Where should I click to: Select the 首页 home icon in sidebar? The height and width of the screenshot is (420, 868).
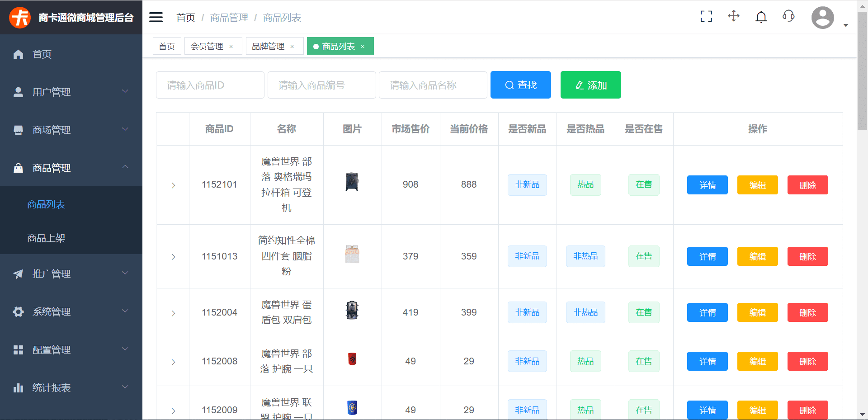point(18,54)
